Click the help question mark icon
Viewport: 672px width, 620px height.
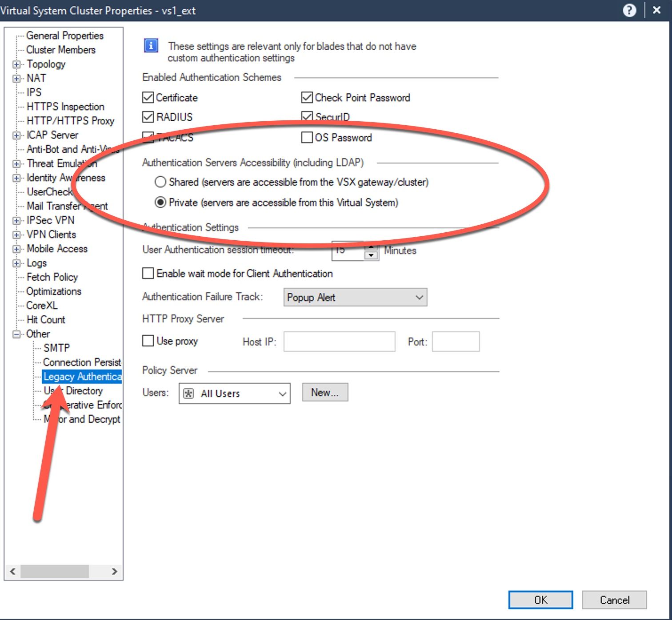click(630, 10)
